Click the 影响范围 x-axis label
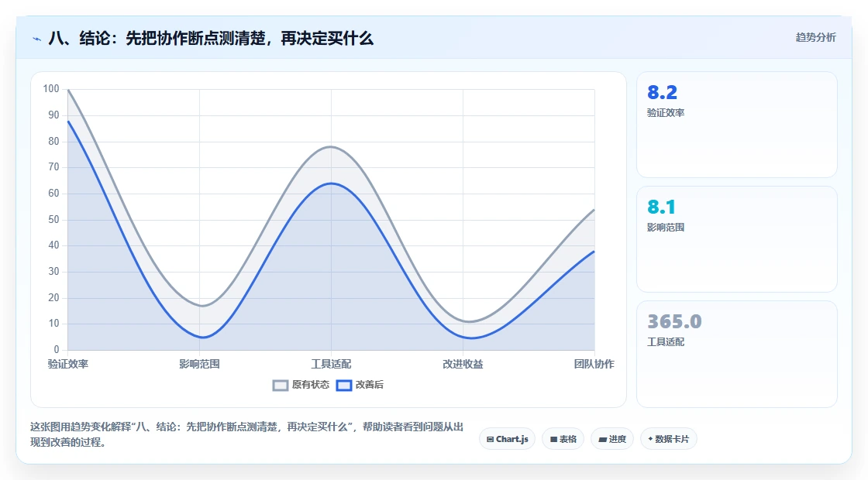The width and height of the screenshot is (868, 480). [x=199, y=364]
